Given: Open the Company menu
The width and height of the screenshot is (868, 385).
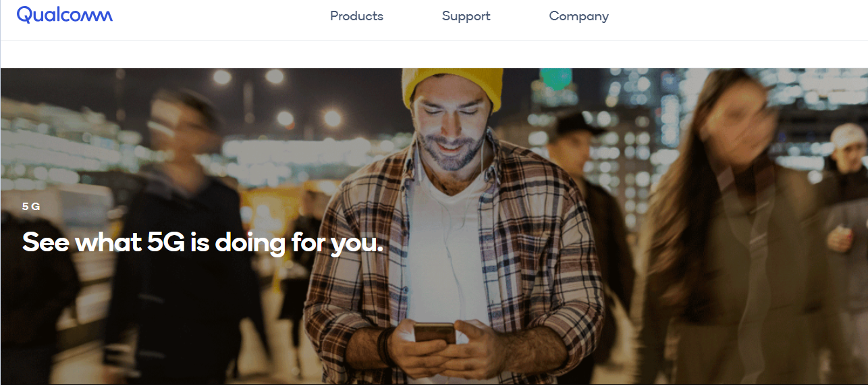Looking at the screenshot, I should click(x=578, y=16).
